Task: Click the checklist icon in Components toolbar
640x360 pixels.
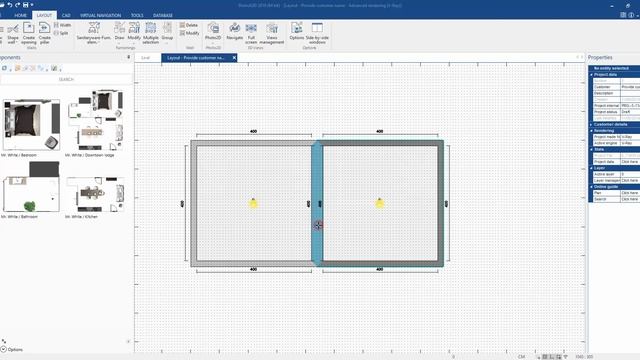Action: [54, 68]
